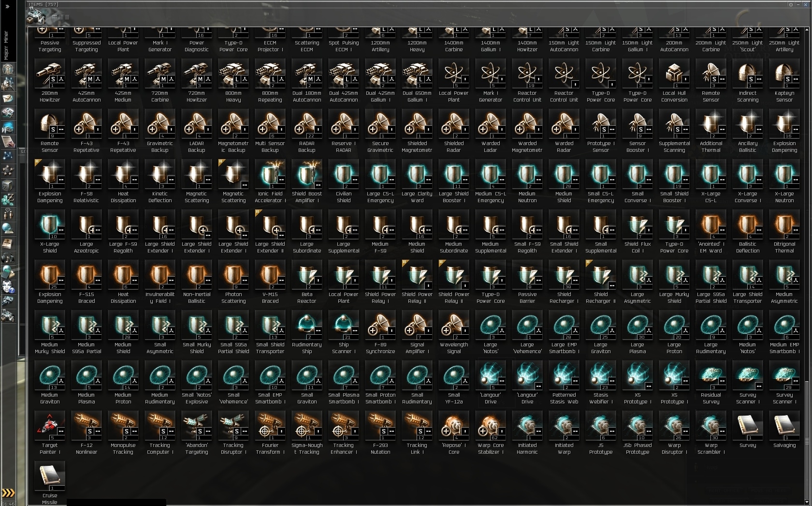Select the Tracking Enhancer I item
The height and width of the screenshot is (506, 812).
pos(344,433)
